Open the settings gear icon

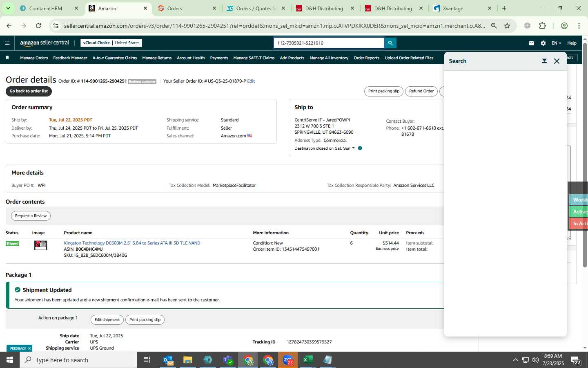[x=543, y=43]
